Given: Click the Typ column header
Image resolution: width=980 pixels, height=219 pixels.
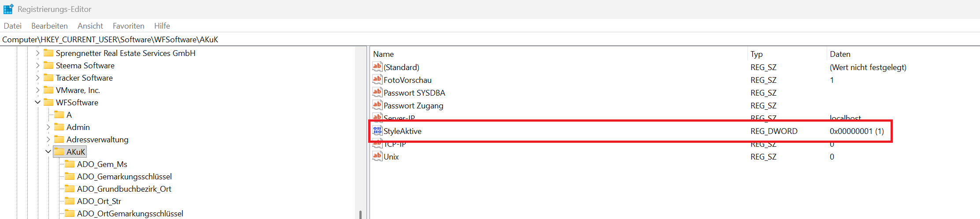Looking at the screenshot, I should click(756, 54).
